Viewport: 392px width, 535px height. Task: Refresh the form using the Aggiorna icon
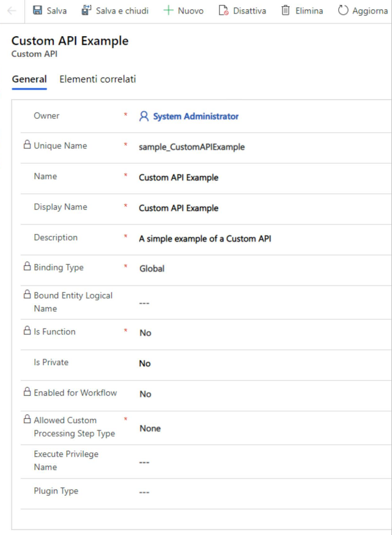click(x=342, y=10)
